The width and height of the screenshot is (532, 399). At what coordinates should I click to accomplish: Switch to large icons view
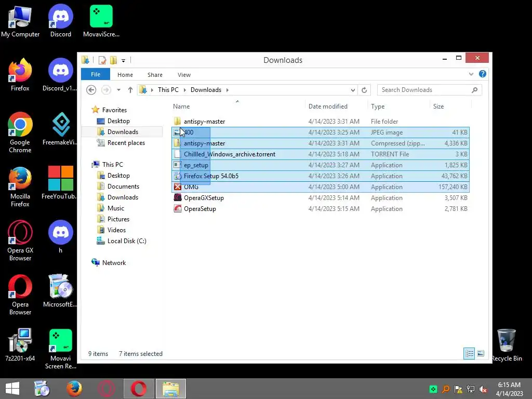point(481,353)
